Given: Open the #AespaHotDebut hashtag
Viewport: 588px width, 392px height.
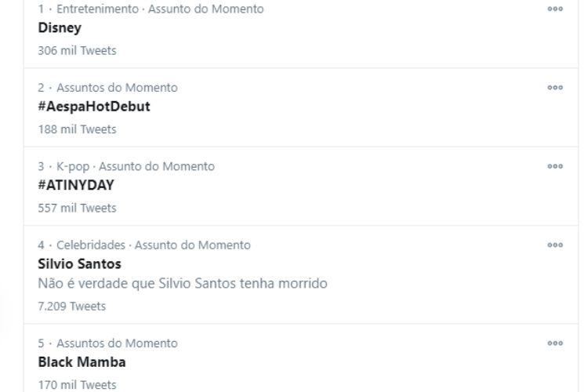Looking at the screenshot, I should [94, 107].
